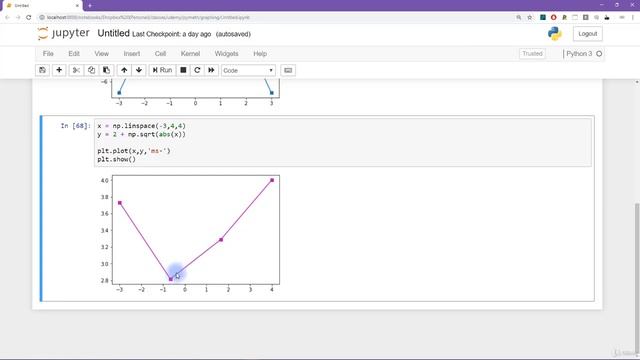Click the Last Checkpoint: a day ago text

point(171,34)
